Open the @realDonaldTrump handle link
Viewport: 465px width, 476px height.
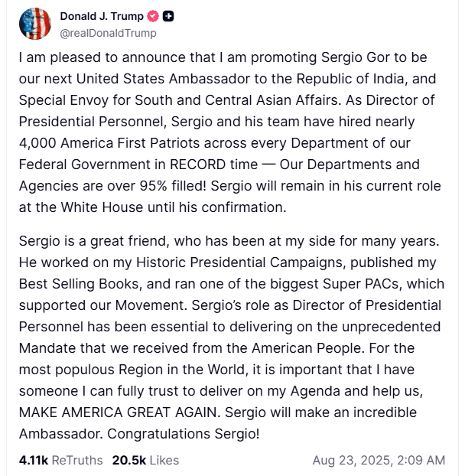tap(107, 33)
